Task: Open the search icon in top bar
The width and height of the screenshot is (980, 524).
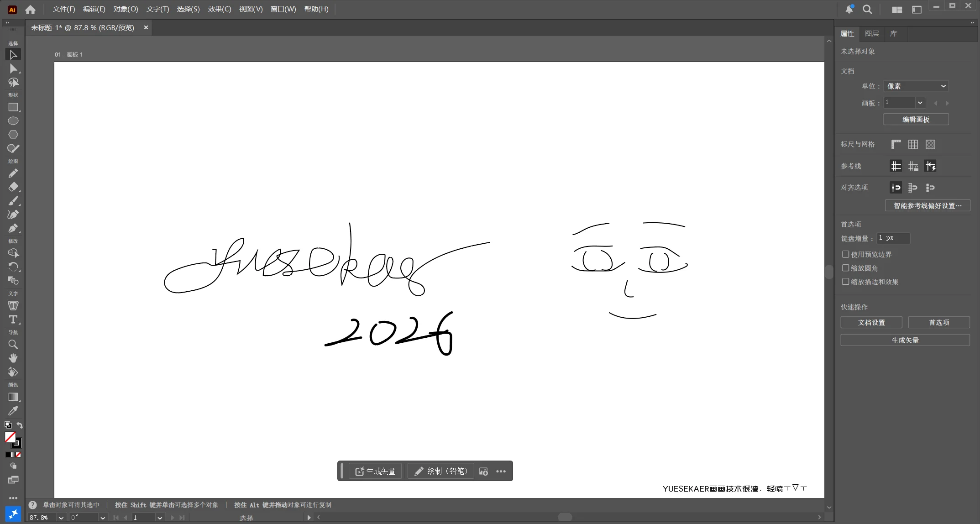Action: 867,9
